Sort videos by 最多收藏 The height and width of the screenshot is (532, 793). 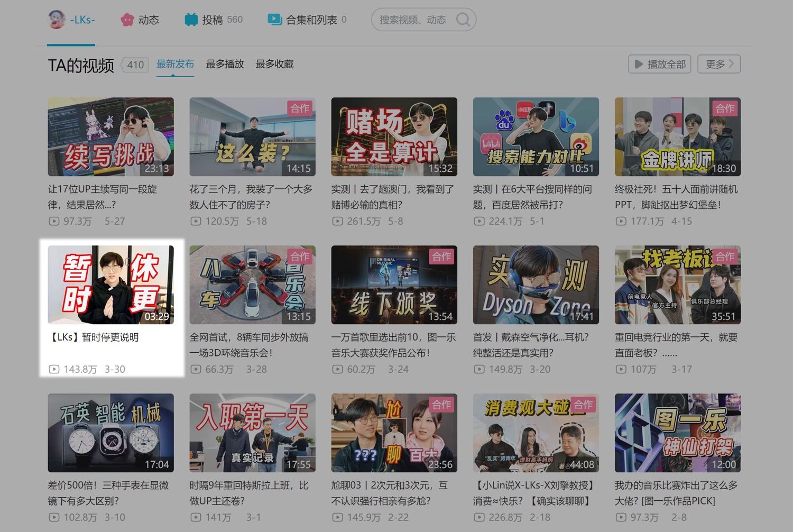[x=274, y=64]
